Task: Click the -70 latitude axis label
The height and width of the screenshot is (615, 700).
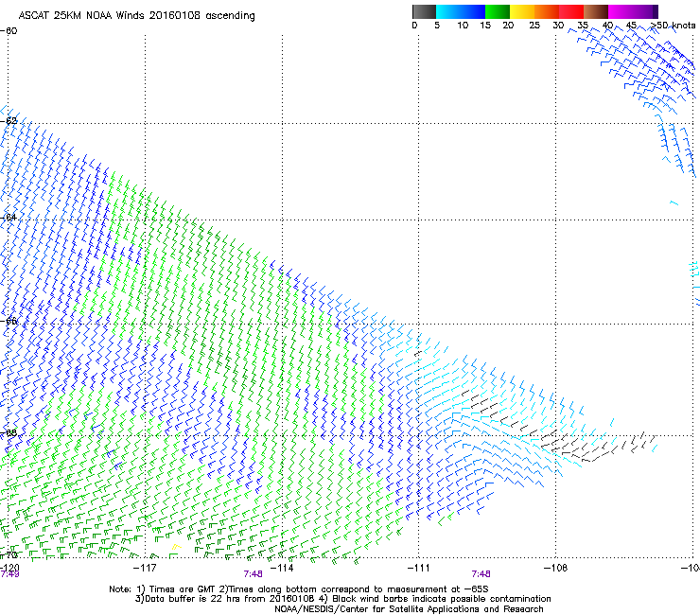Action: [x=9, y=555]
